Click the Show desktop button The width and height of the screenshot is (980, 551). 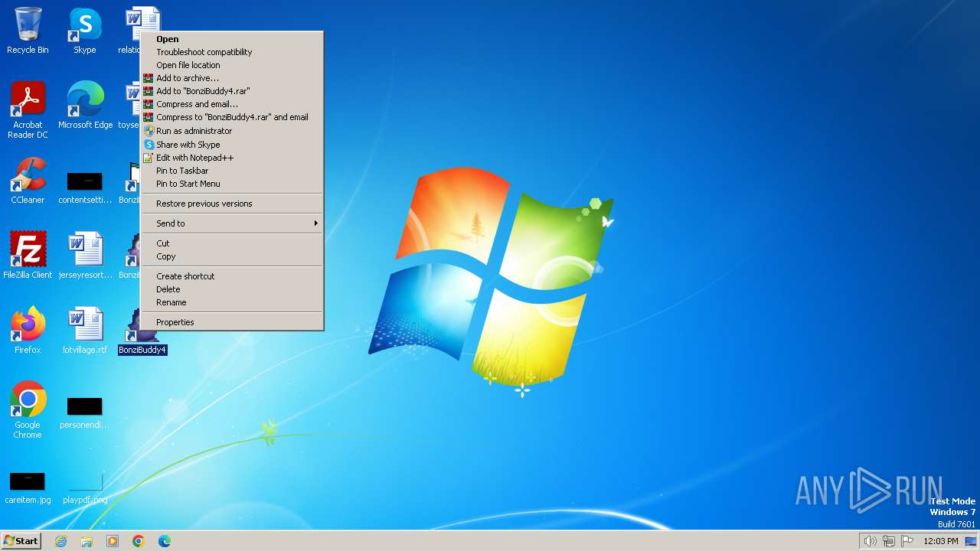pos(971,541)
